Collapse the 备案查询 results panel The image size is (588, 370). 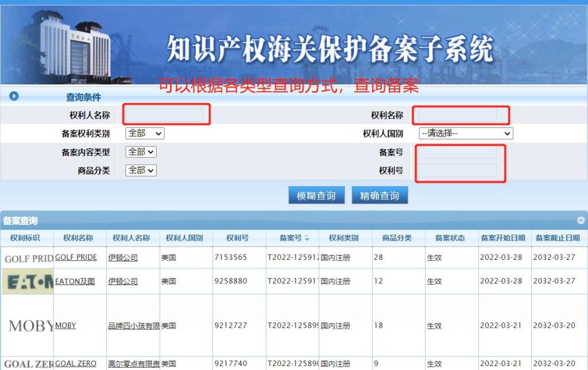tap(581, 220)
